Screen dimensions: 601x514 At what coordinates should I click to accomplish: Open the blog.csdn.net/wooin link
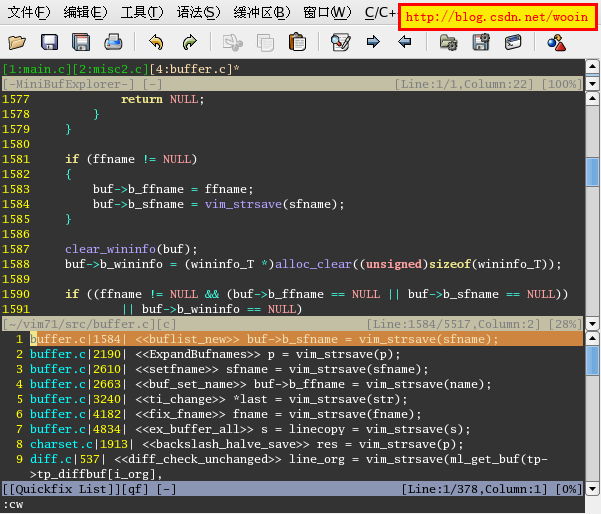497,16
